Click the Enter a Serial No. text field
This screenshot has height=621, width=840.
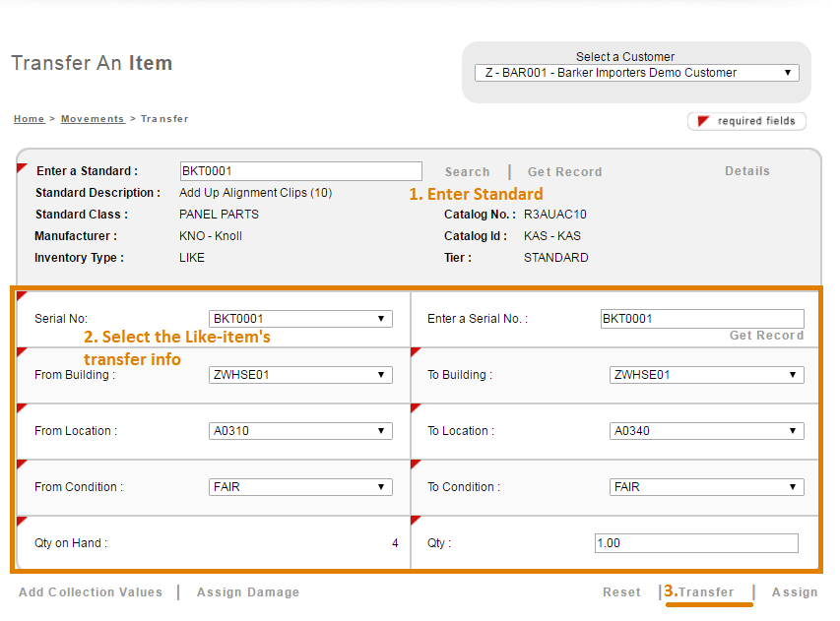point(701,319)
